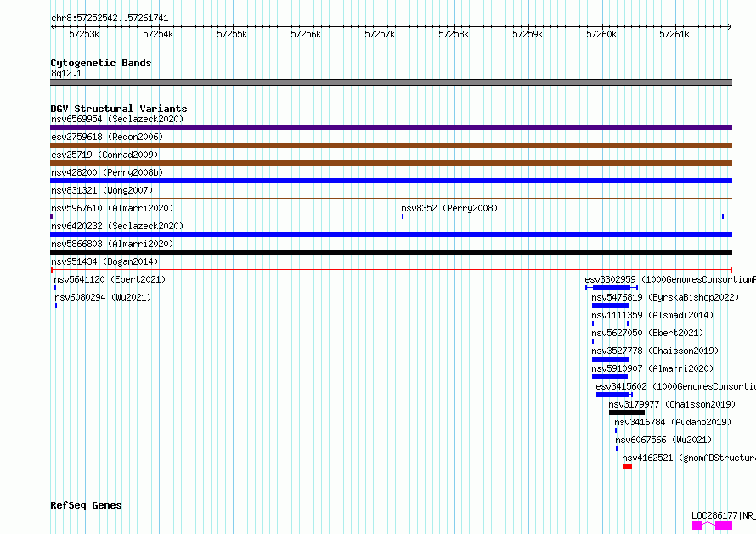Select the 8q12.1 cytogenetic band label

coord(66,73)
